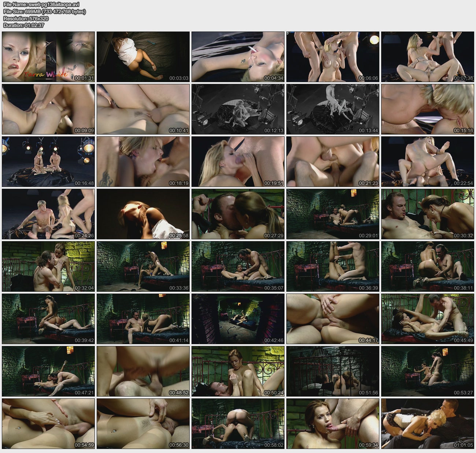Open the thumbnail stamped 00:03:03
476x453 pixels.
click(143, 57)
